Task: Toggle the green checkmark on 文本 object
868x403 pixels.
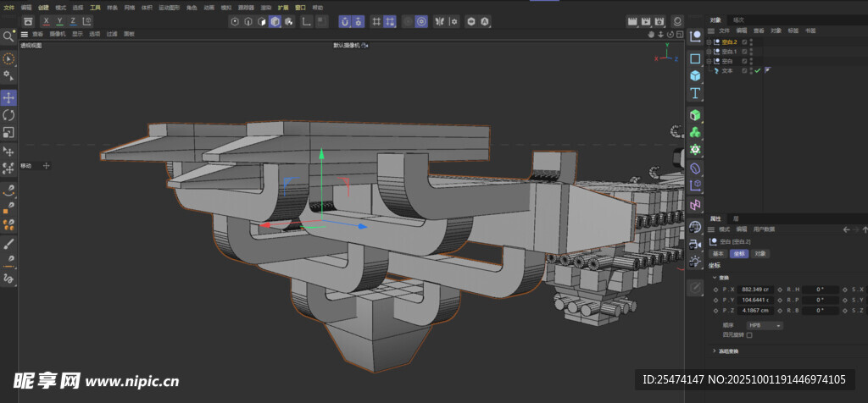Action: click(x=757, y=71)
